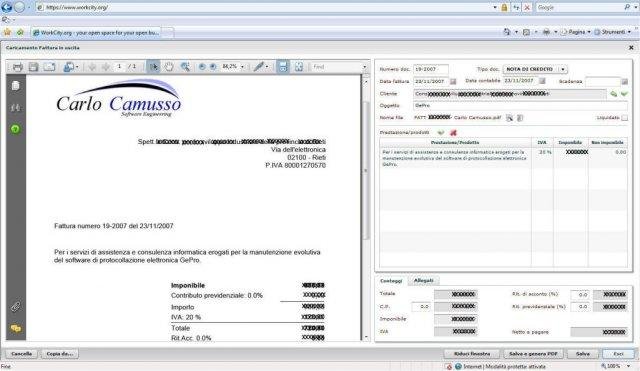Open browser zoom 100% dropdown in status bar
This screenshot has width=640, height=371.
click(x=629, y=367)
